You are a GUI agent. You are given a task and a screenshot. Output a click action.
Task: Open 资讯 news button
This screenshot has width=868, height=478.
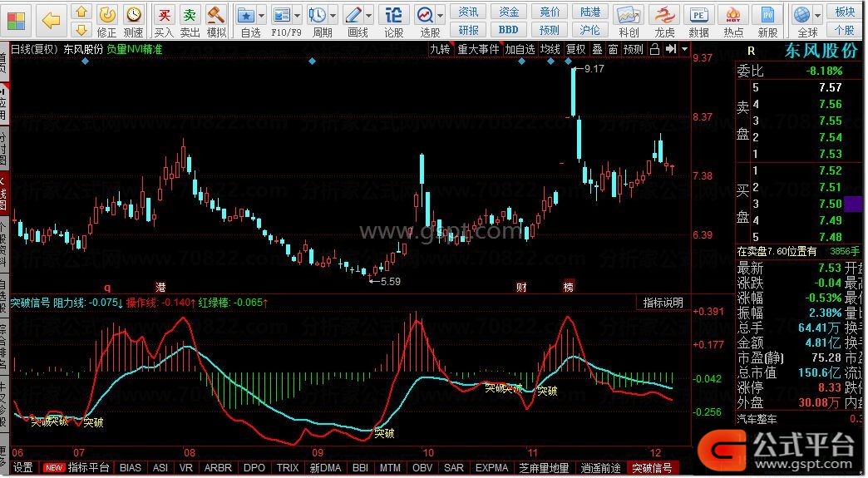coord(468,12)
